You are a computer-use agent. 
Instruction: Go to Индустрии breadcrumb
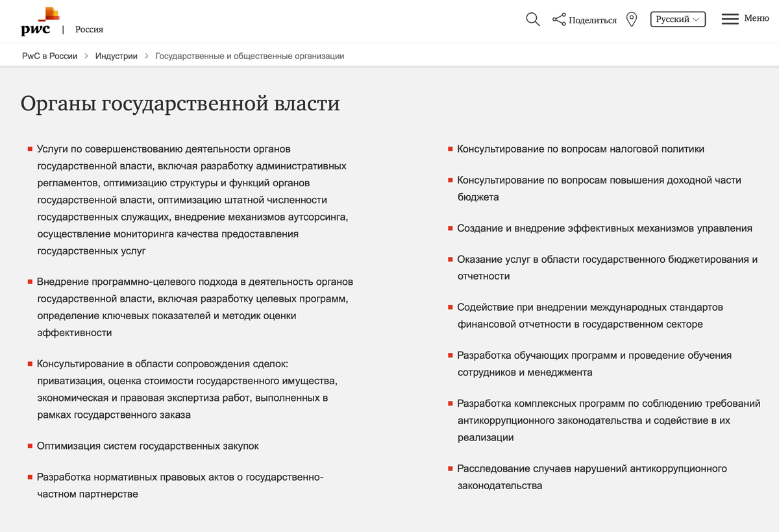[x=116, y=56]
